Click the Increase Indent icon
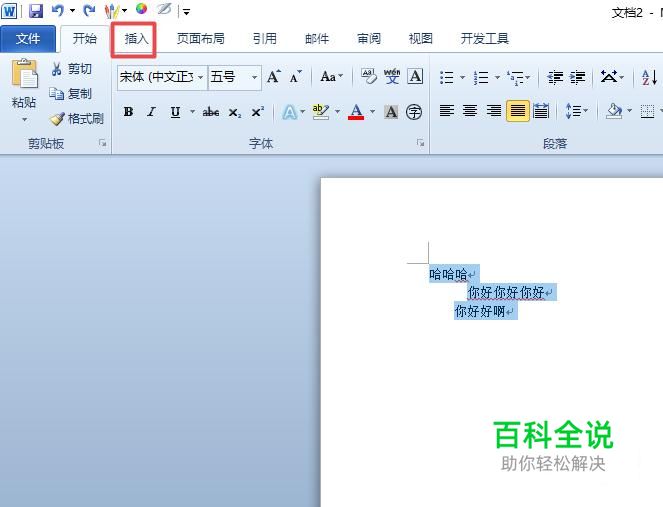Screen dimensions: 663x507 [578, 77]
